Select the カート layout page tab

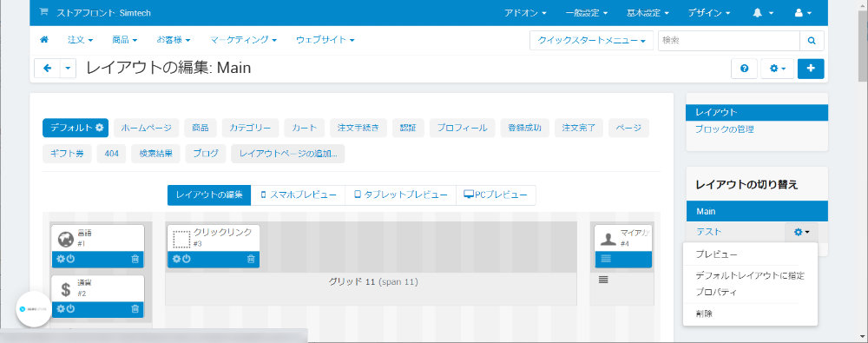(305, 128)
